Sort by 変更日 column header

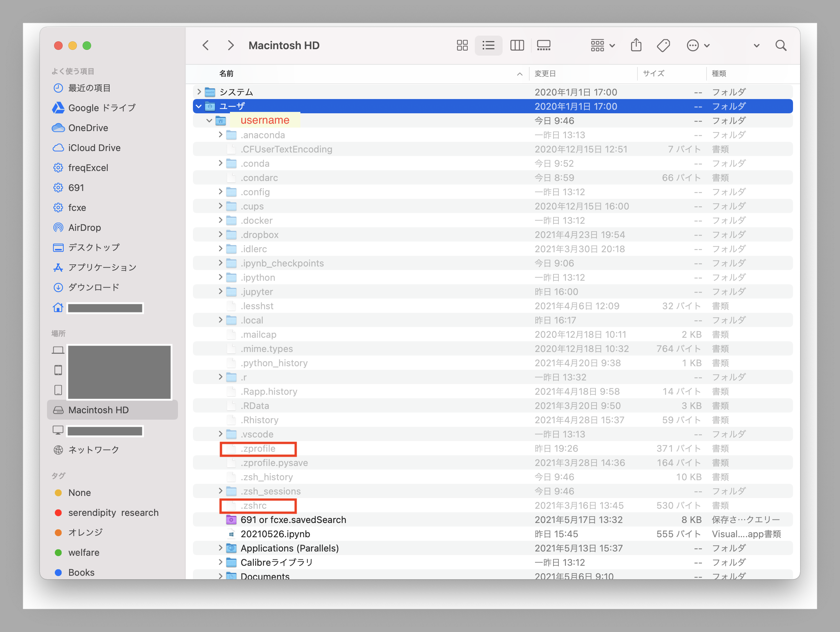[x=545, y=74]
